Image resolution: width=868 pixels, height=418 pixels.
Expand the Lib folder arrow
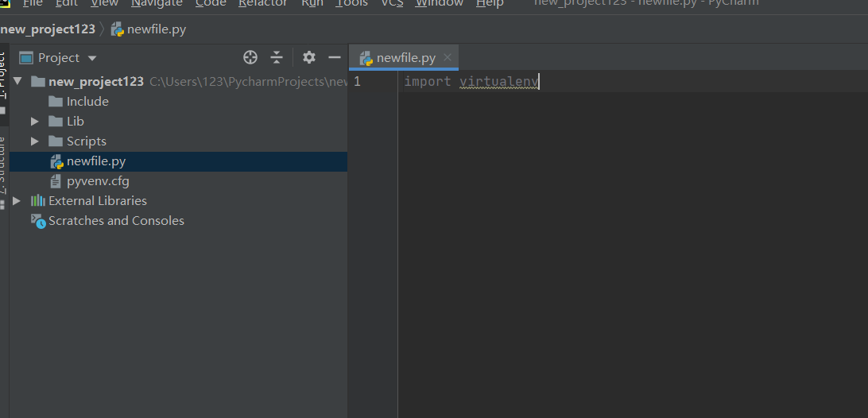[x=35, y=122]
